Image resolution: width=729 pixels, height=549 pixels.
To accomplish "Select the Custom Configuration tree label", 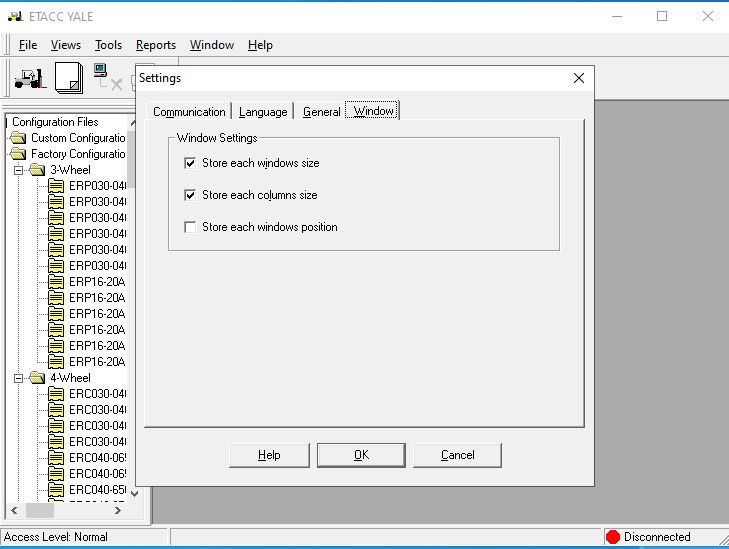I will point(78,138).
